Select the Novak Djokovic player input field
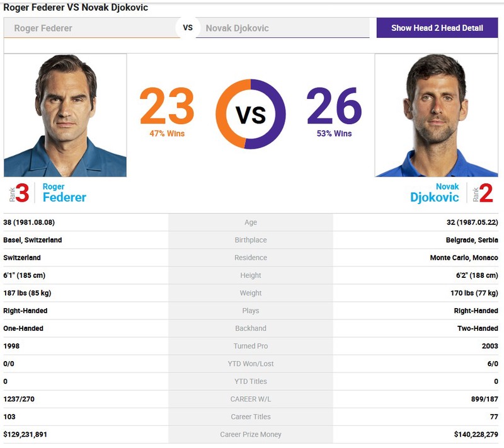This screenshot has height=448, width=504. click(x=282, y=28)
